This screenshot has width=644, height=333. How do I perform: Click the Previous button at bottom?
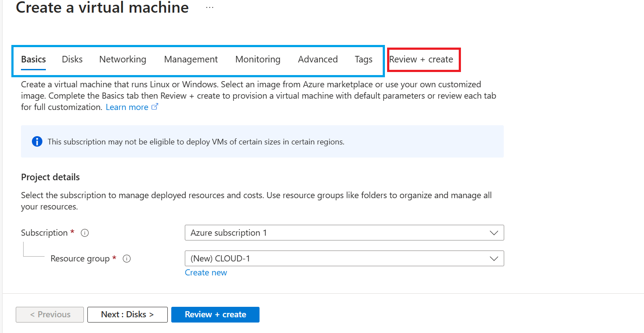click(x=50, y=314)
